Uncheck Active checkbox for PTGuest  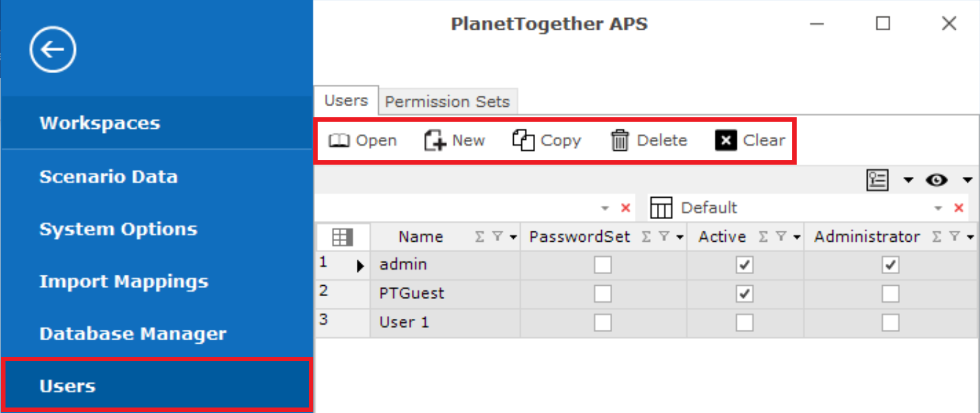tap(744, 294)
